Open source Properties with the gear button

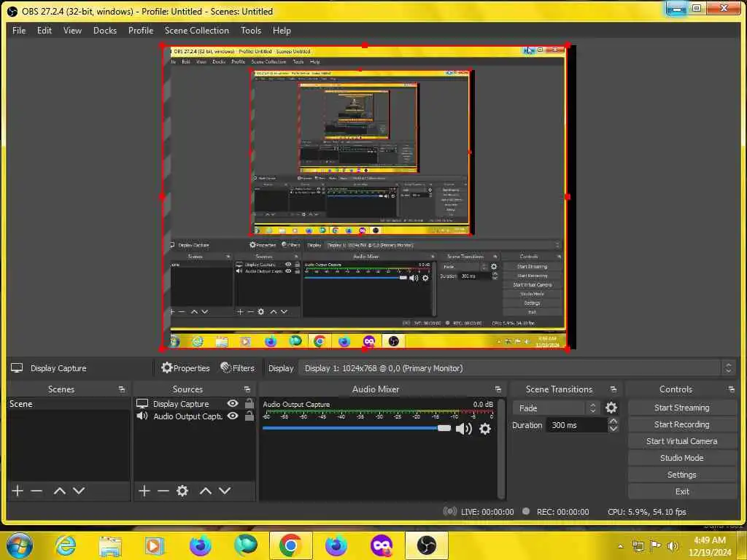coord(185,368)
